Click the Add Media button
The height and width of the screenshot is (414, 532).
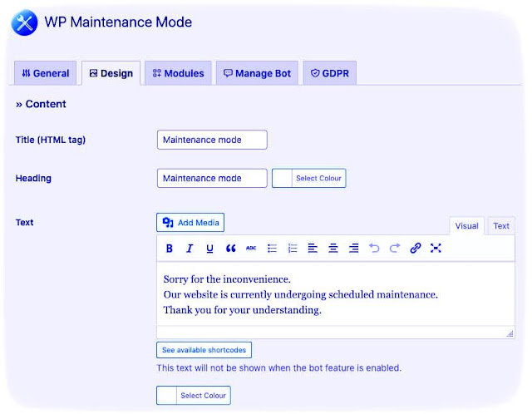[190, 223]
